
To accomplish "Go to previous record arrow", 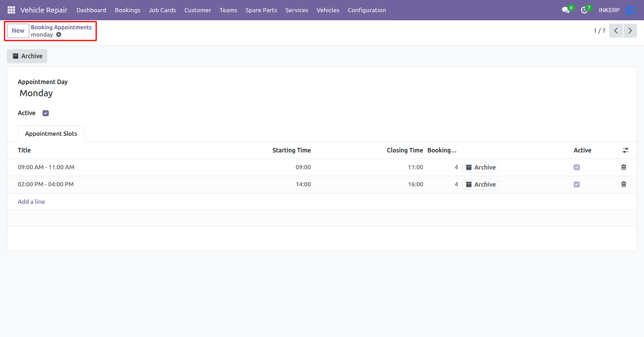I will [x=616, y=31].
